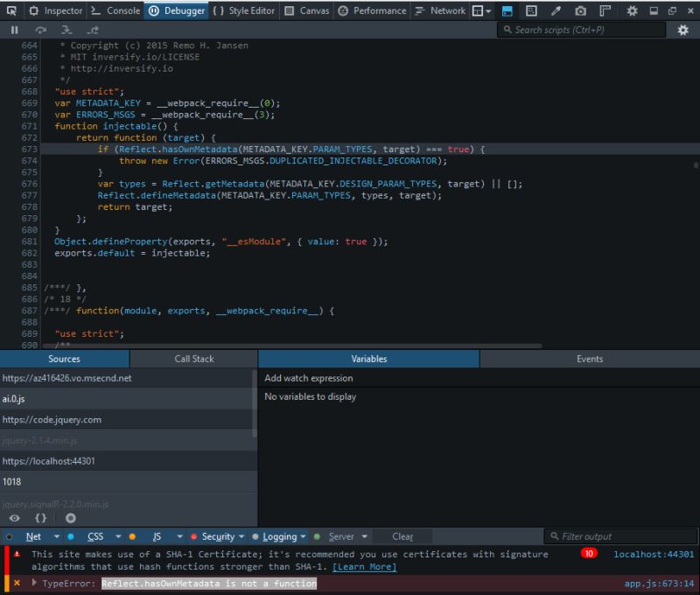Click the Step Over debugger control
700x595 pixels.
tap(39, 30)
